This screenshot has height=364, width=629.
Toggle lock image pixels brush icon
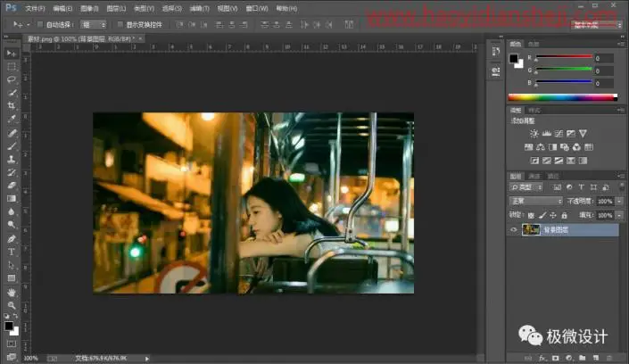(x=542, y=216)
